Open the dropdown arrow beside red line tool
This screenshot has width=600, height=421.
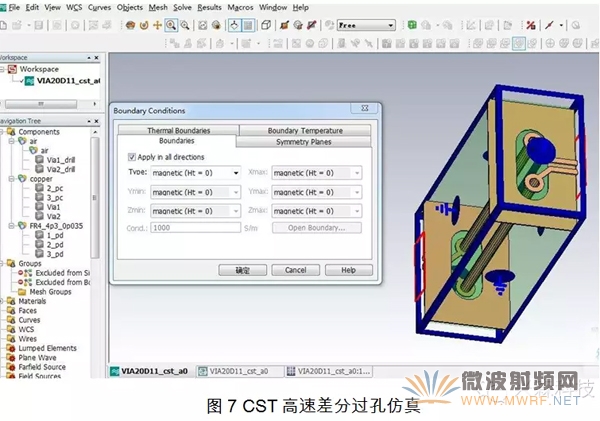(x=561, y=25)
